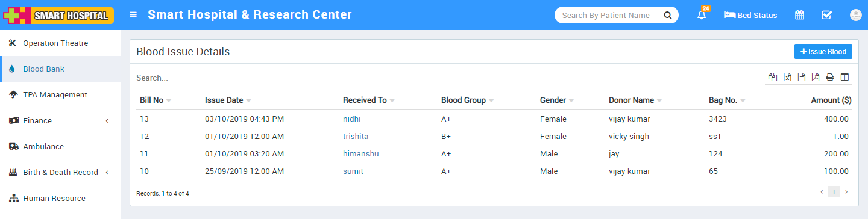Viewport: 868px width, 219px height.
Task: Expand Birth & Death Record menu
Action: click(x=60, y=172)
